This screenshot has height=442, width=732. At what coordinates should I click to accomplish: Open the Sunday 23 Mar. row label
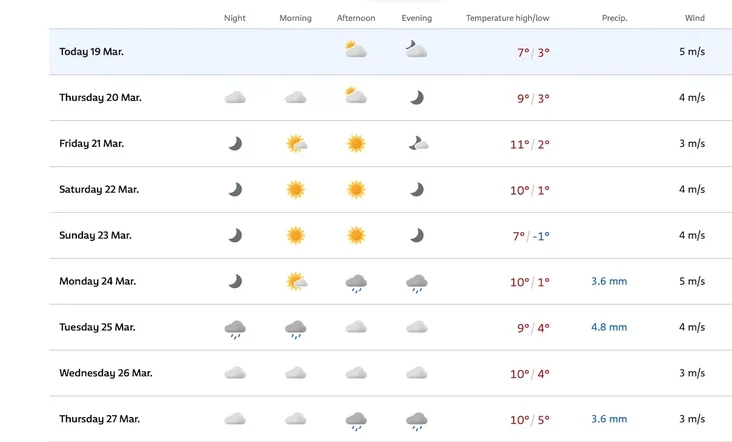pyautogui.click(x=95, y=235)
